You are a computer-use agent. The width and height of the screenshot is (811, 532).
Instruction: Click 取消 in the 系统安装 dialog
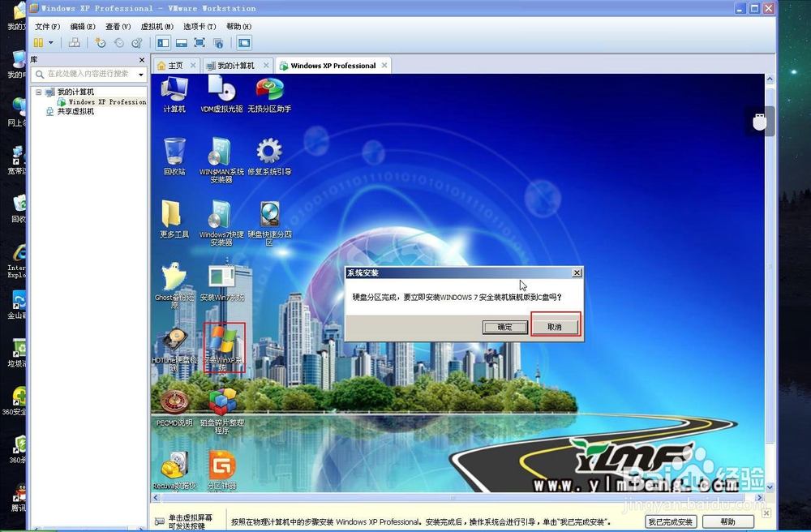point(555,326)
